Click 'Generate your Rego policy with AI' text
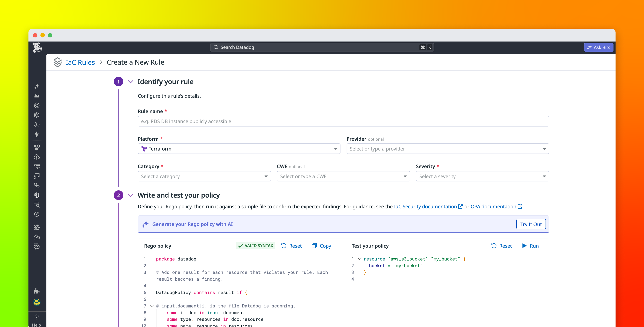 [x=193, y=224]
